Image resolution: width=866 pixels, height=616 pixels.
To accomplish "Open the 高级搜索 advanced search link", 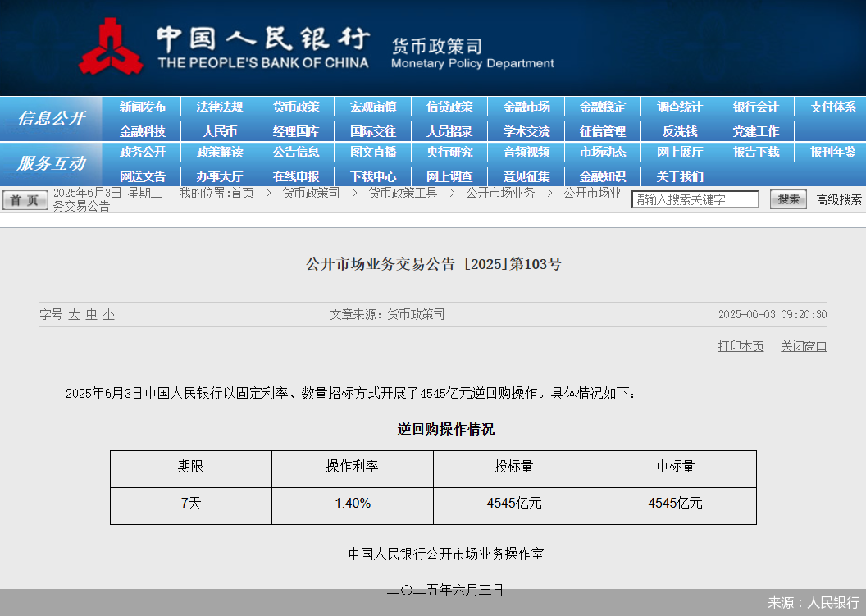I will (x=838, y=199).
